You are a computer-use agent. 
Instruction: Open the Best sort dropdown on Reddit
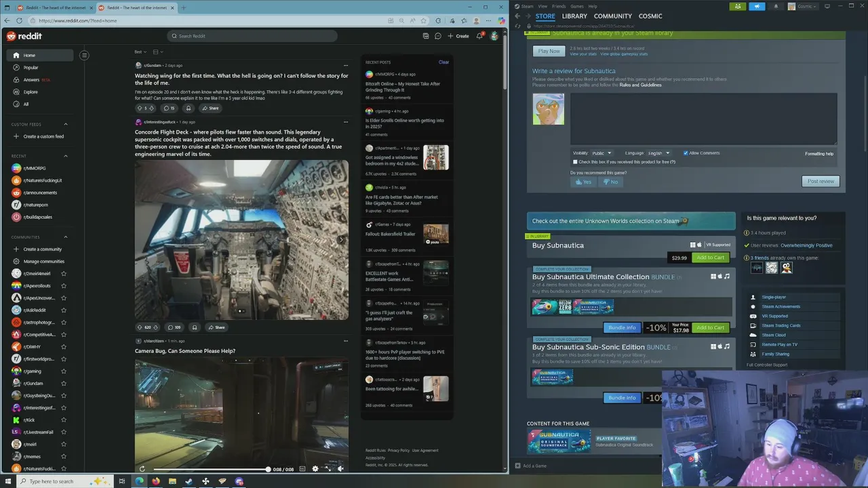(x=140, y=52)
